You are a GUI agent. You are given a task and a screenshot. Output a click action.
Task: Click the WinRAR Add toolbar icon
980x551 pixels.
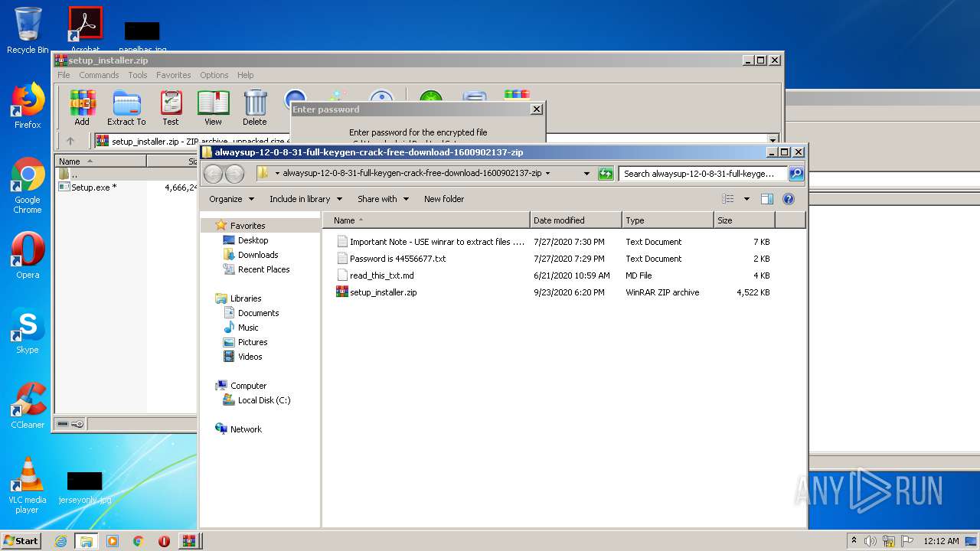[82, 107]
